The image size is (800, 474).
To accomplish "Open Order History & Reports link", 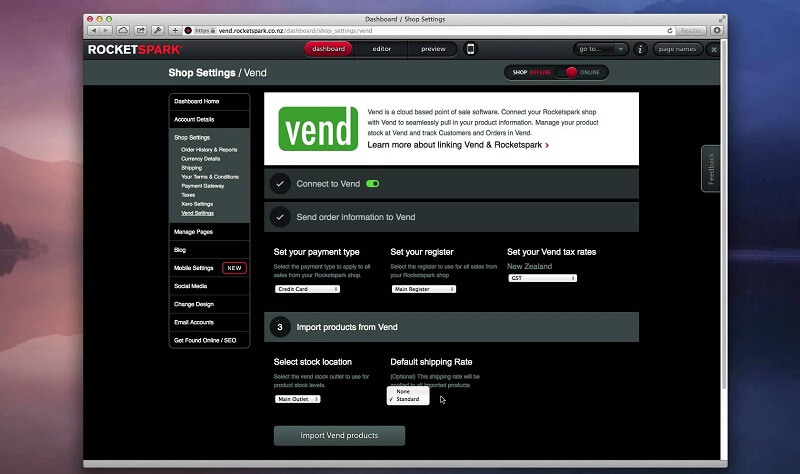I will point(209,150).
